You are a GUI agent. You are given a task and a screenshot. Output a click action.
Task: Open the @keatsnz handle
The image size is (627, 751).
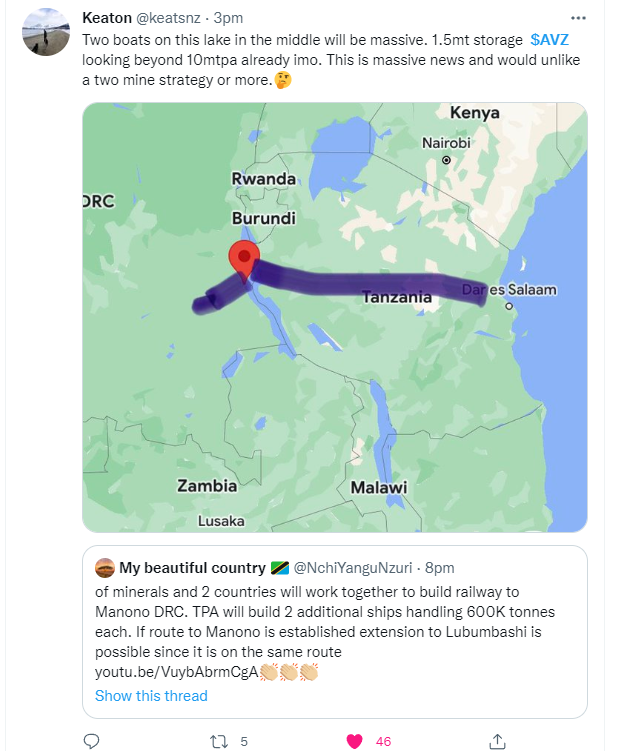point(169,18)
